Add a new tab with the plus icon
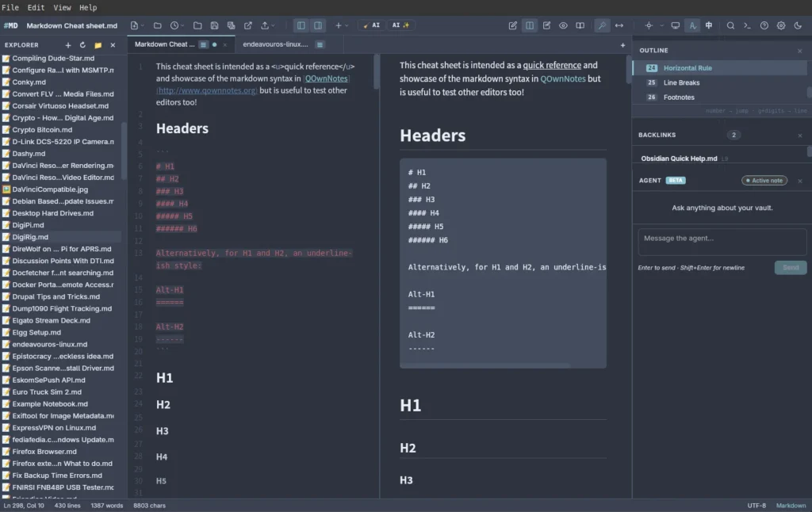 tap(622, 45)
